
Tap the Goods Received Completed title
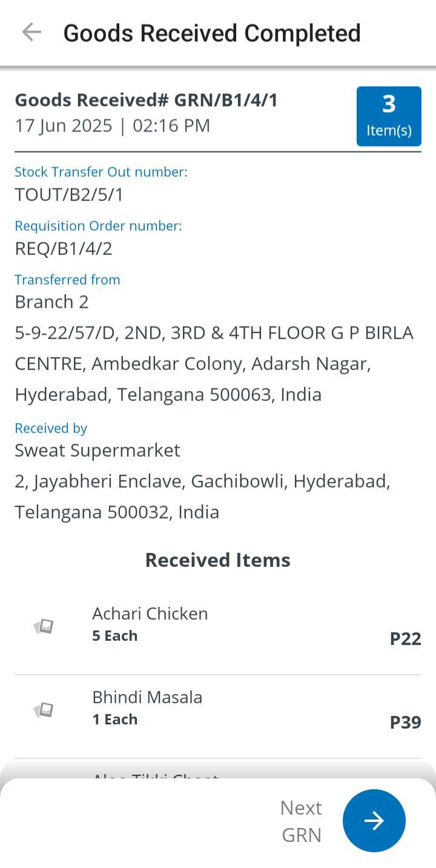coord(212,33)
